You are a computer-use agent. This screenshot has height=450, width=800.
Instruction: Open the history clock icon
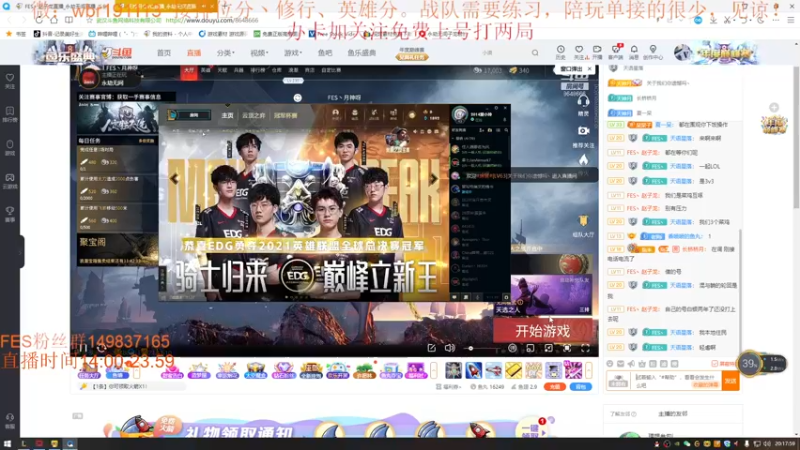pos(560,52)
